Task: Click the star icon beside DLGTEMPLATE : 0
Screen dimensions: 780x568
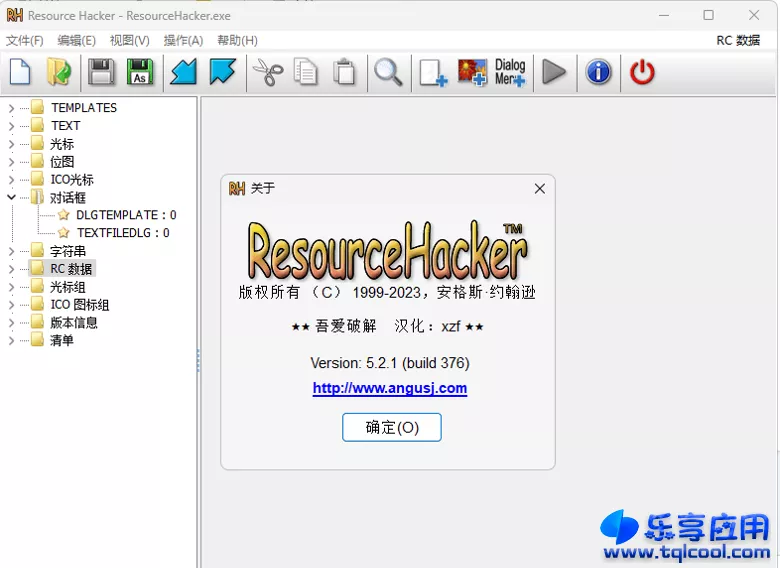Action: pos(64,215)
